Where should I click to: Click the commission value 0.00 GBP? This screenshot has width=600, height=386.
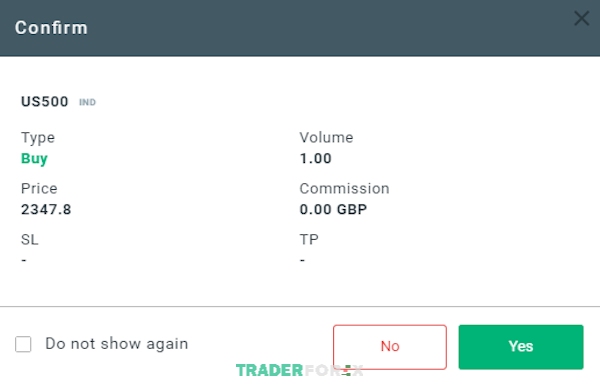[333, 210]
